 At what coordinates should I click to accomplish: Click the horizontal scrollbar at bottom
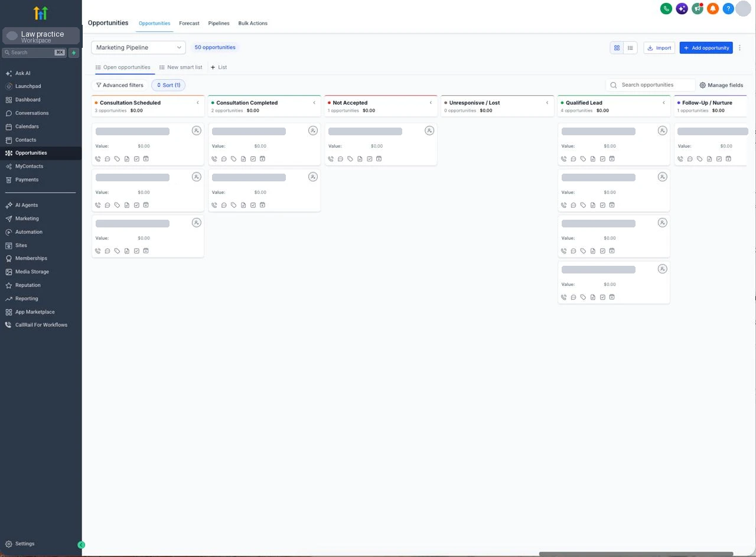[x=636, y=554]
